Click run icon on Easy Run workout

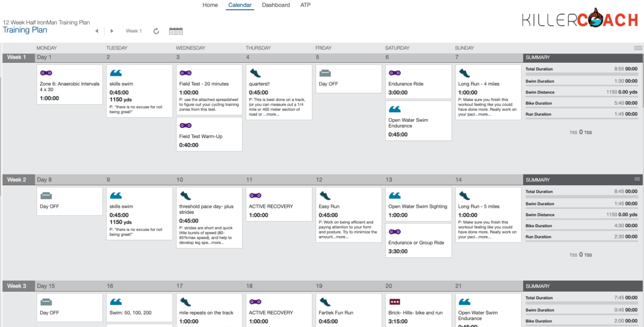click(325, 195)
